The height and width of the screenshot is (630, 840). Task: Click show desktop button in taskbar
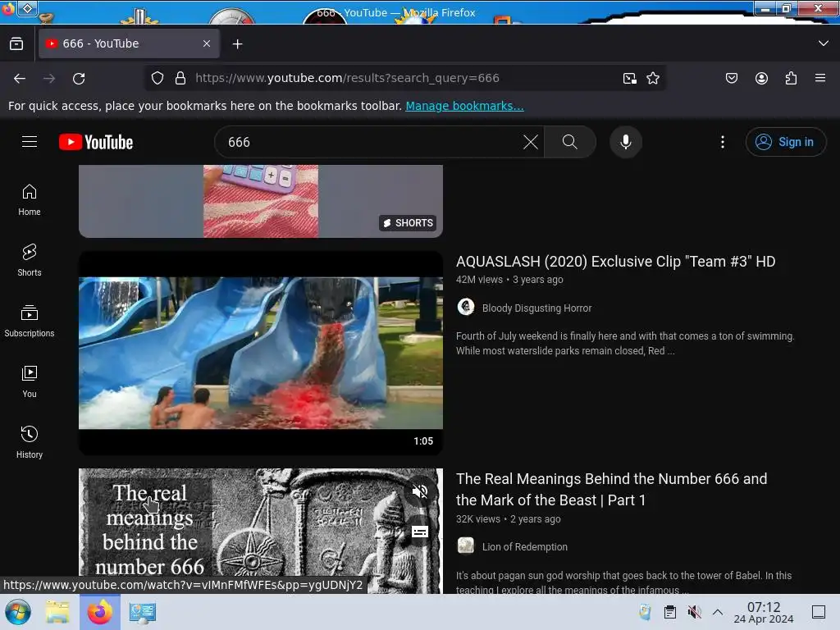click(819, 612)
